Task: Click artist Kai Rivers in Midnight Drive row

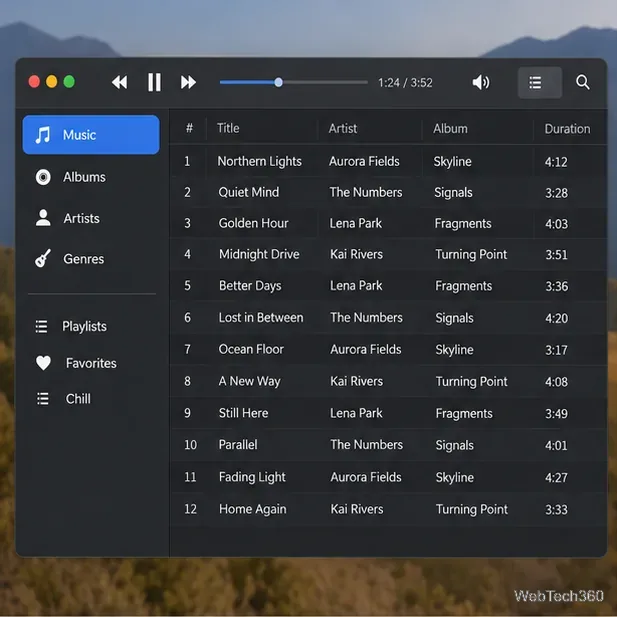Action: [356, 254]
